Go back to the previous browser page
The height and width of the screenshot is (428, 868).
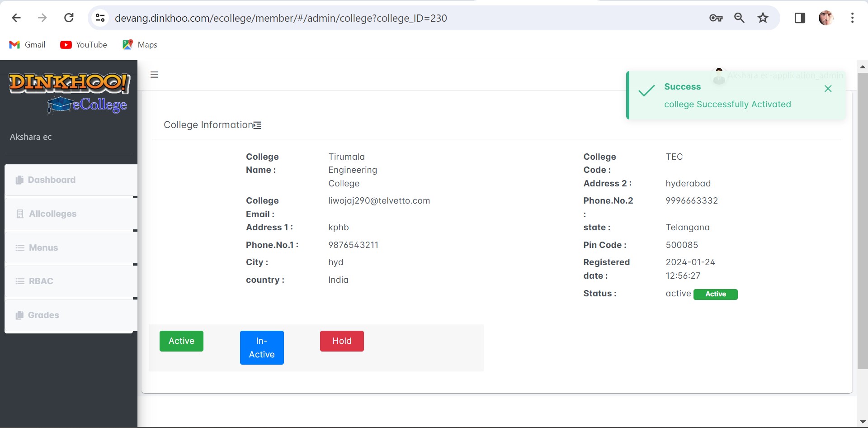16,18
